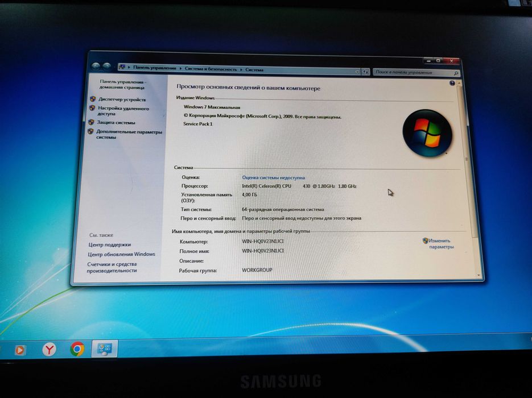The width and height of the screenshot is (532, 398).
Task: Select the Control Panel taskbar button
Action: 105,349
